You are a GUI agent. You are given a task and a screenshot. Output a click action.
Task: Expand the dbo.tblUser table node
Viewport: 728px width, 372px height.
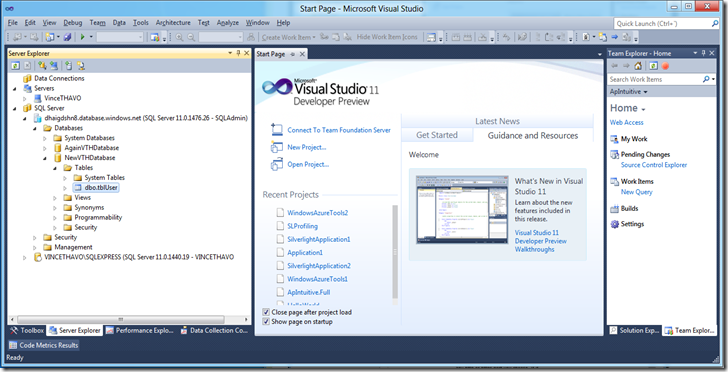click(x=65, y=188)
